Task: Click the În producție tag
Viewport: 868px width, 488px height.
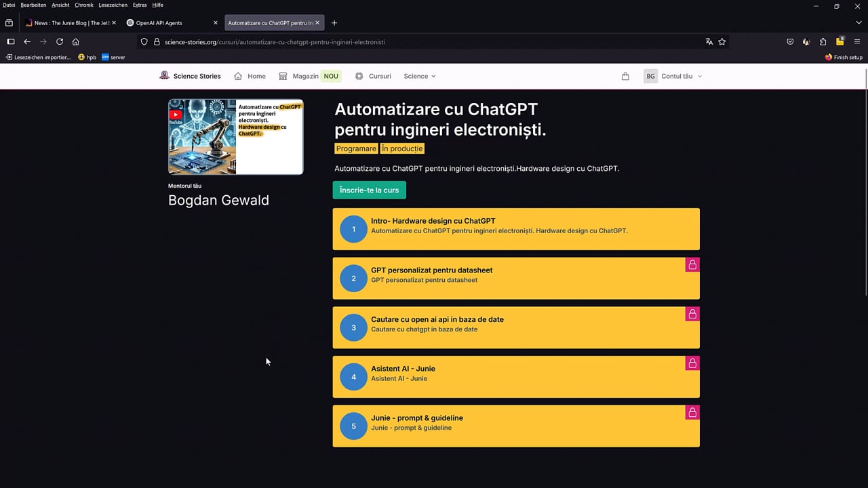Action: (402, 148)
